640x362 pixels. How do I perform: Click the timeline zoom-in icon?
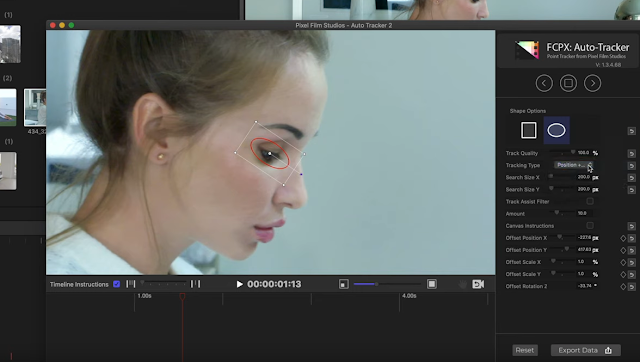[196, 284]
